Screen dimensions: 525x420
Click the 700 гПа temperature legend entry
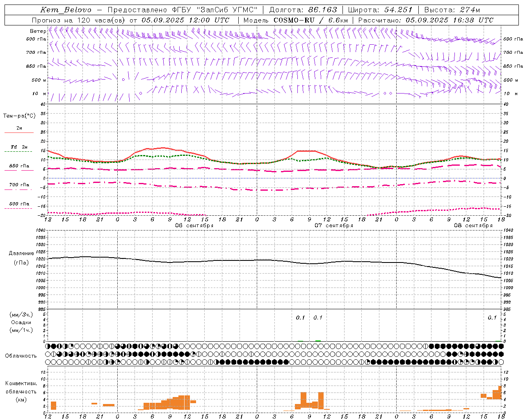19,185
